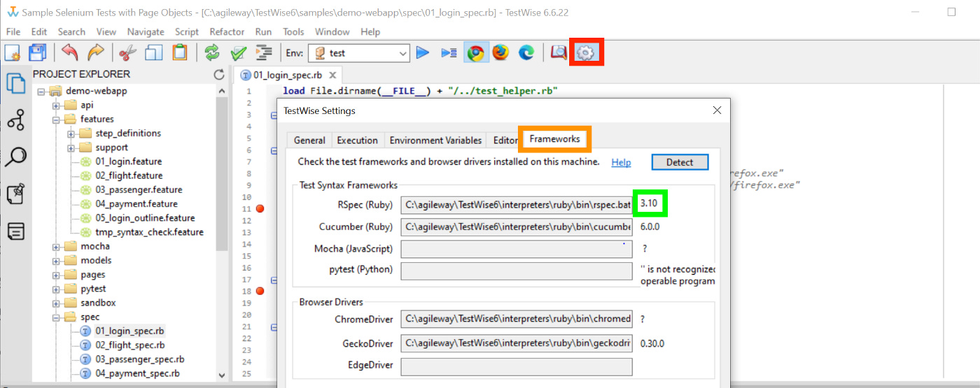
Task: Expand the pytest folder
Action: coord(56,289)
